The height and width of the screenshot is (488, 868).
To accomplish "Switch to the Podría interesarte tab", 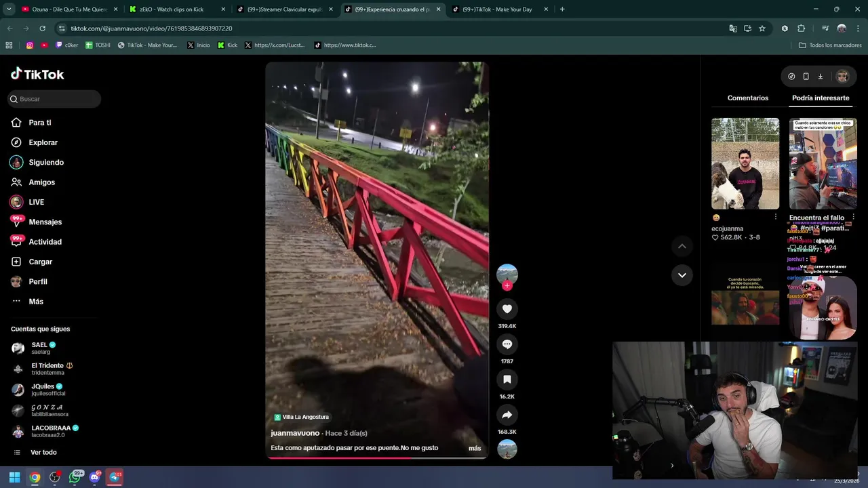I will point(821,98).
